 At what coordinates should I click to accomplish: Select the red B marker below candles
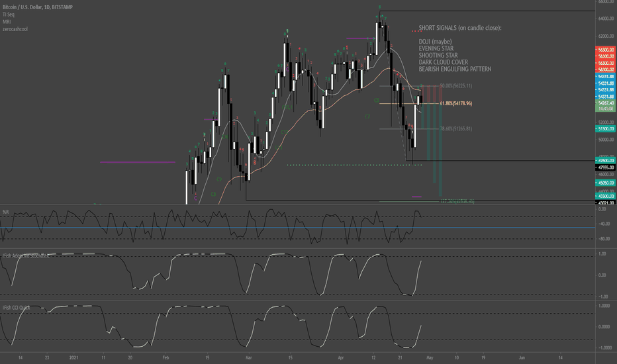[x=255, y=162]
